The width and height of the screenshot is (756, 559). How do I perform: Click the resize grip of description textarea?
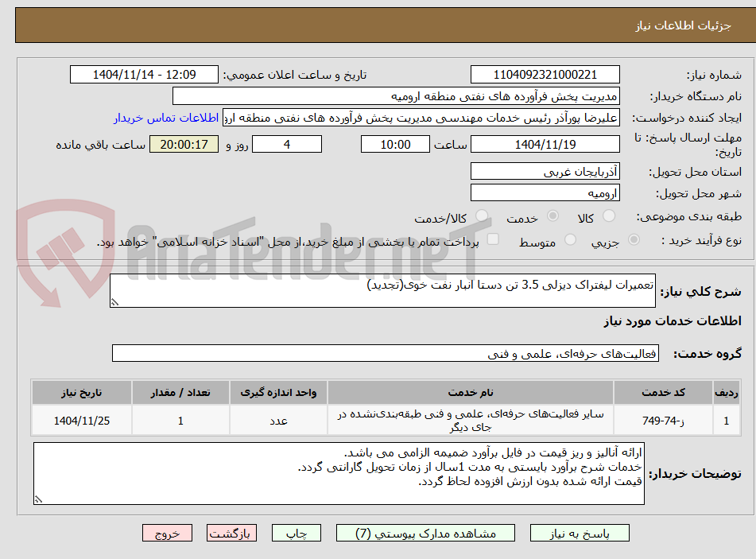(114, 302)
